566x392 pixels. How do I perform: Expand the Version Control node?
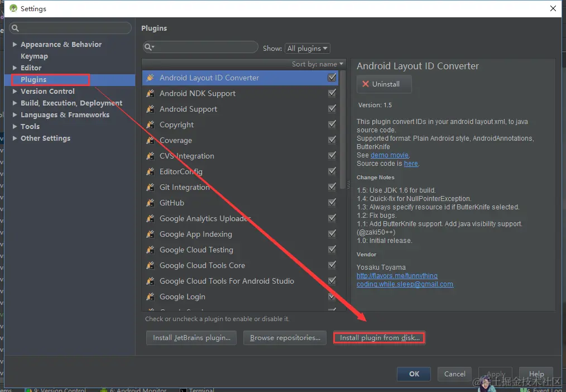[x=15, y=92]
